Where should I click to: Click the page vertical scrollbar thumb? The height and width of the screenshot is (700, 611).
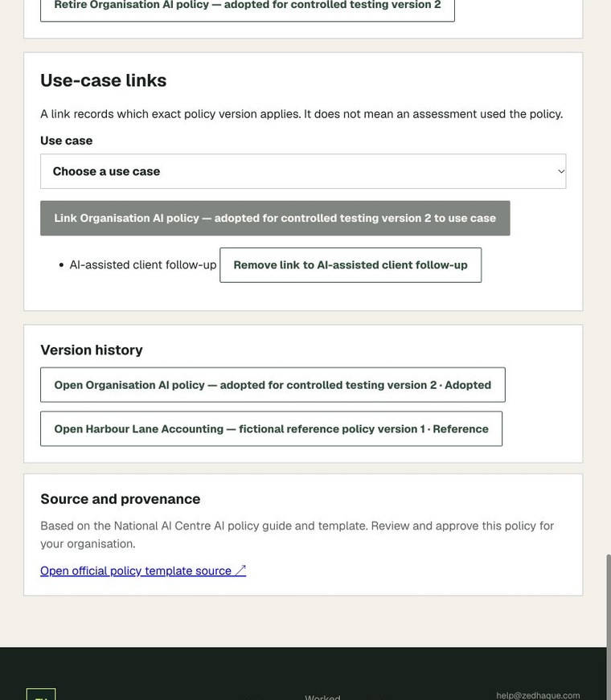click(609, 625)
